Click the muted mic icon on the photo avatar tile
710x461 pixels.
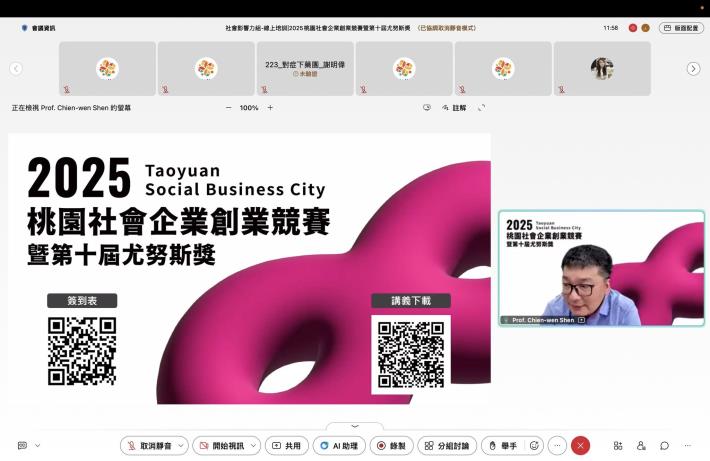(561, 90)
